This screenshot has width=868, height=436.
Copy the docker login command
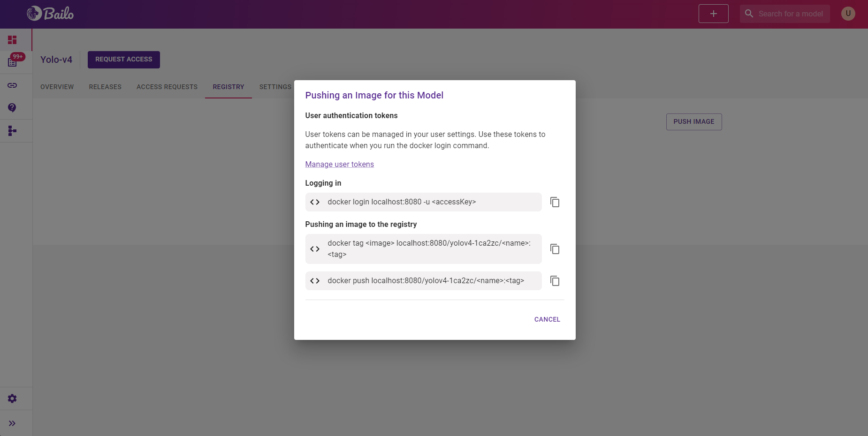pos(555,202)
